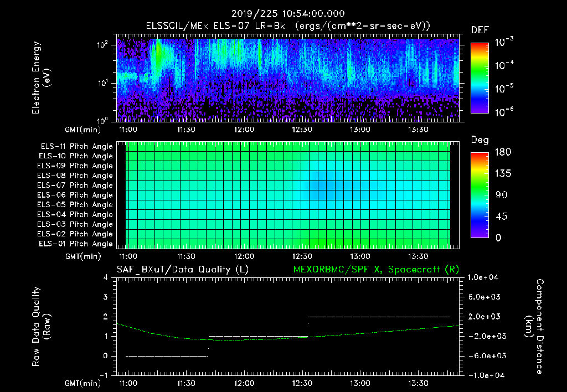Click the ELS-02 Pitch Angle row label

[75, 234]
